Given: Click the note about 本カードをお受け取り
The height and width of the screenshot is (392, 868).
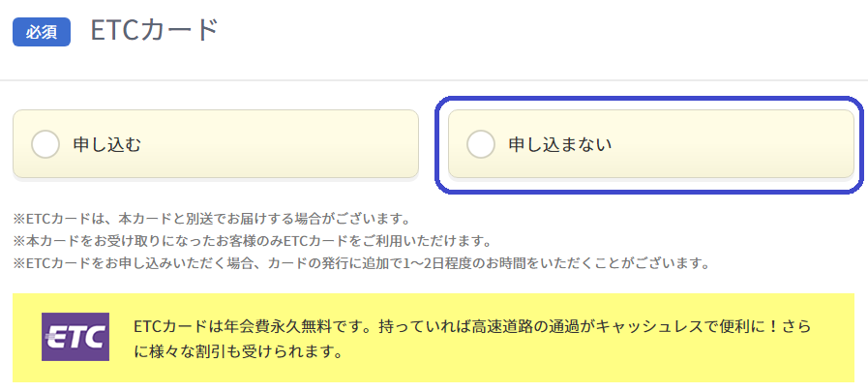Looking at the screenshot, I should [x=253, y=241].
